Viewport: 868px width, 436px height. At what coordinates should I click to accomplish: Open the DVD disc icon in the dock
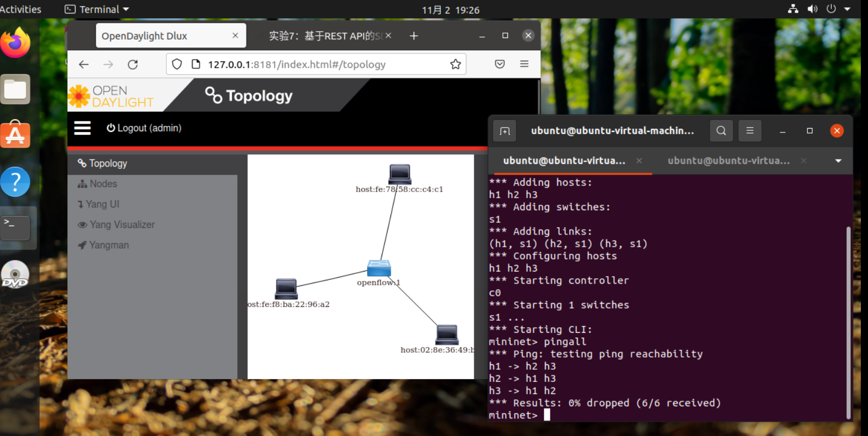click(15, 274)
